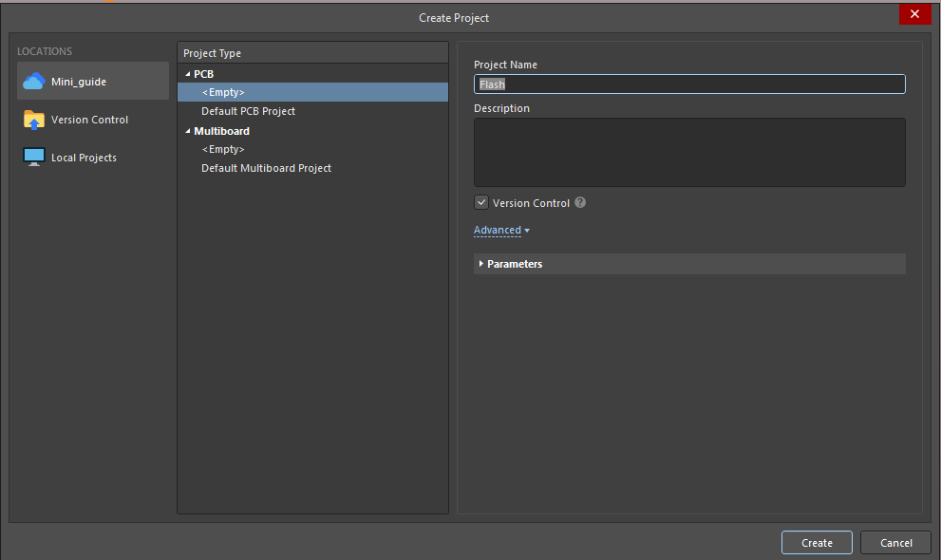This screenshot has width=941, height=560.
Task: Close the Create Project dialog
Action: 914,13
